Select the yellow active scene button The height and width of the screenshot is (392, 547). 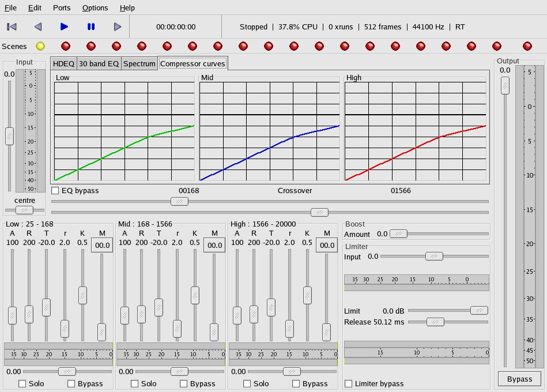[x=40, y=46]
